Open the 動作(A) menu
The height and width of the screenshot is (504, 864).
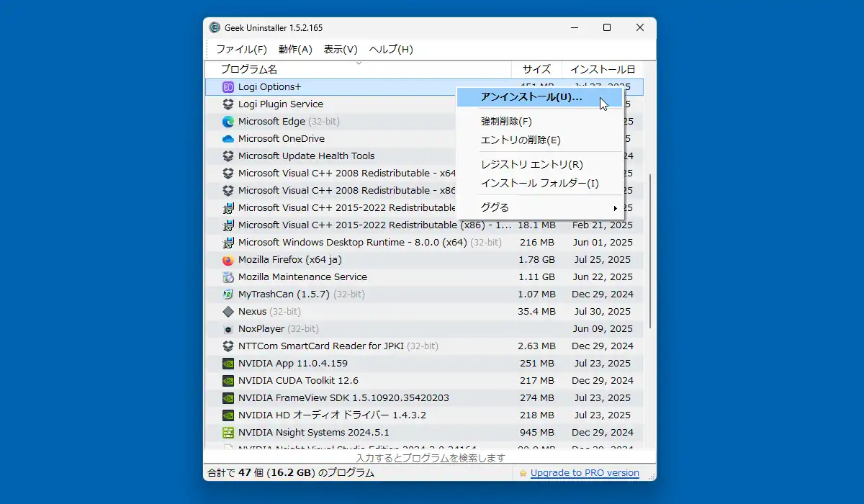point(295,50)
